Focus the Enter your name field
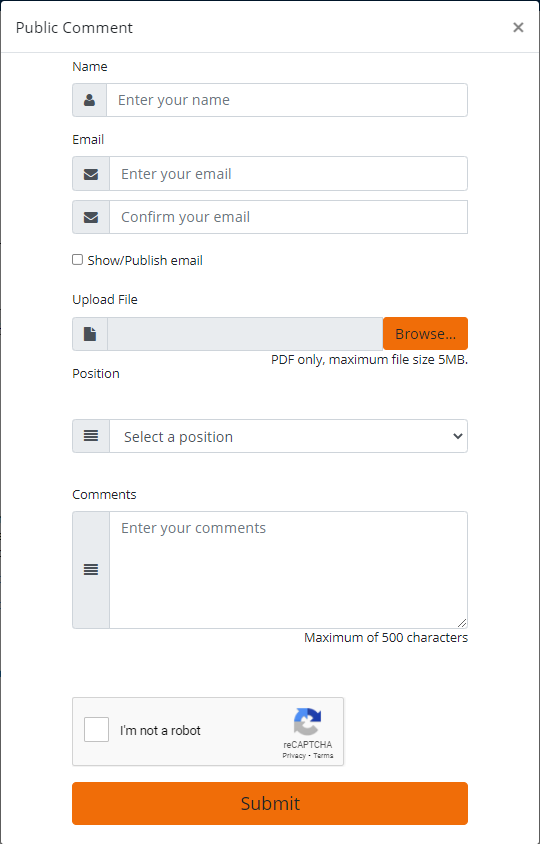The width and height of the screenshot is (540, 844). [x=286, y=100]
